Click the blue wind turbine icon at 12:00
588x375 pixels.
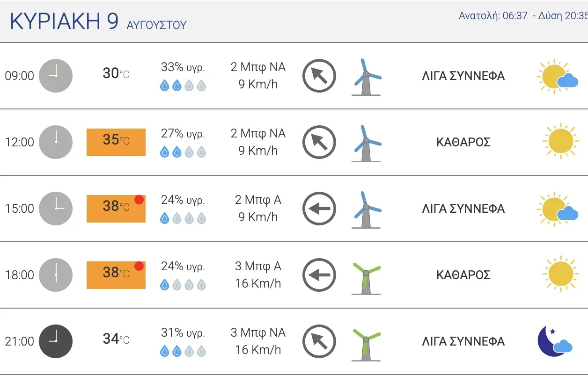pyautogui.click(x=367, y=143)
